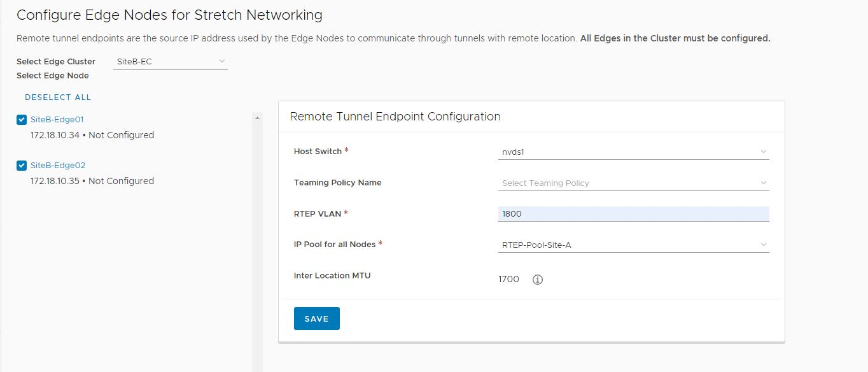This screenshot has height=372, width=868.
Task: Click the edge node list scrollbar track
Action: 257,255
